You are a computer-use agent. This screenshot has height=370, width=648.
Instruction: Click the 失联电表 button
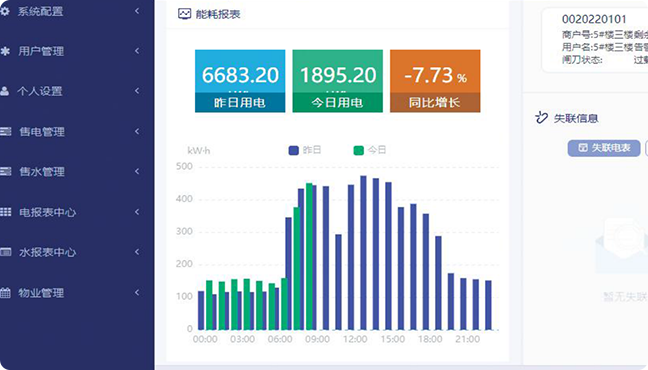coord(604,148)
